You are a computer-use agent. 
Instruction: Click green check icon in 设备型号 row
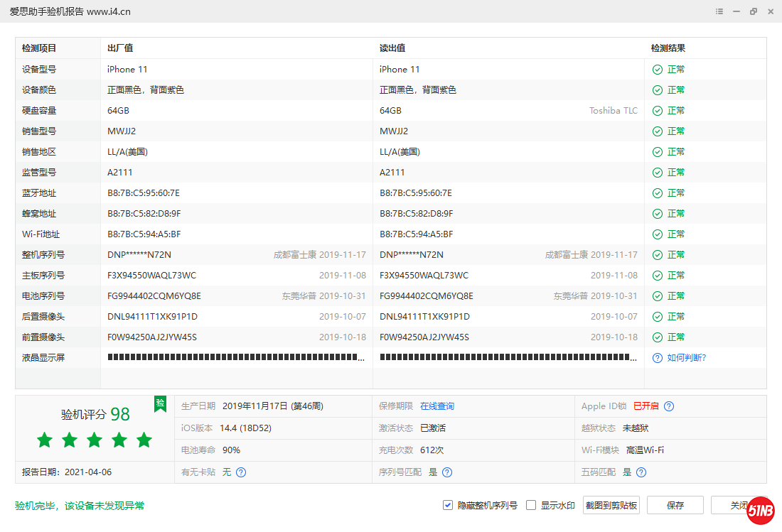(x=658, y=70)
